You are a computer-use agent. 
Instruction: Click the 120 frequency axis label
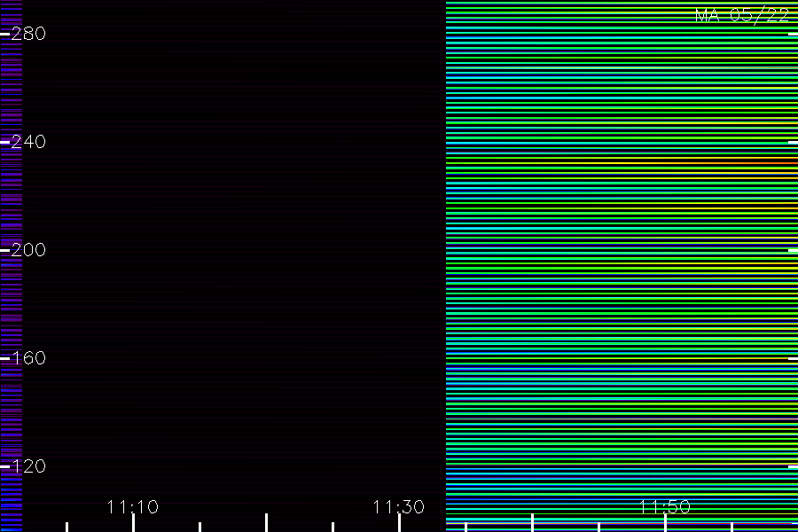pyautogui.click(x=28, y=466)
